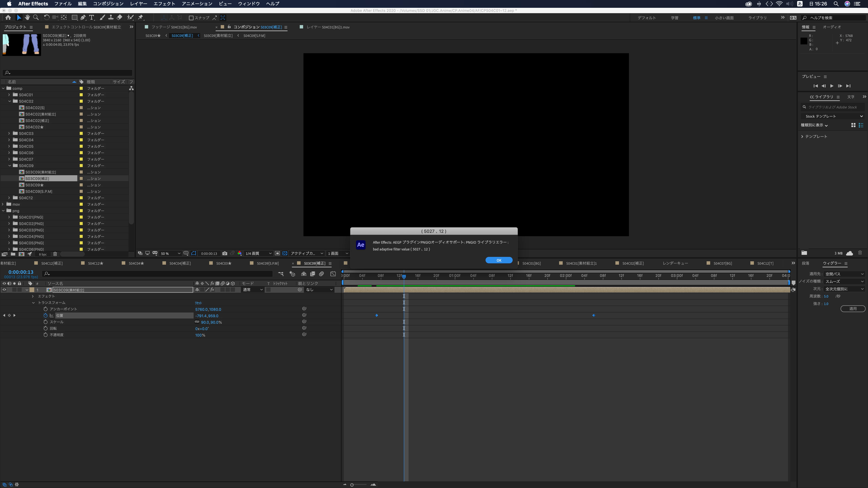Select the Hand tool
868x488 pixels.
pos(27,17)
